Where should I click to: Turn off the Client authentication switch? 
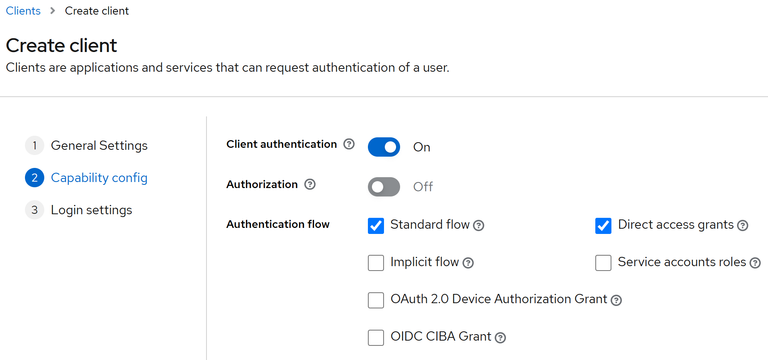point(384,147)
